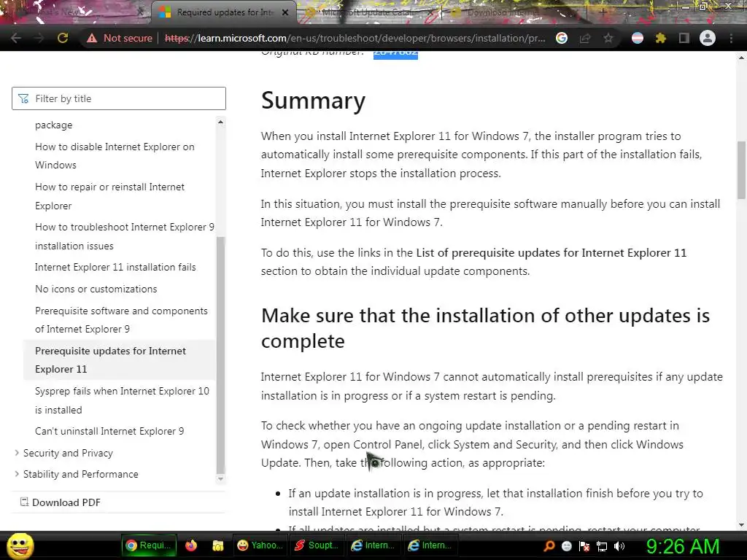Screen dimensions: 747x560
Task: Click the Summary heading
Action: tap(313, 101)
